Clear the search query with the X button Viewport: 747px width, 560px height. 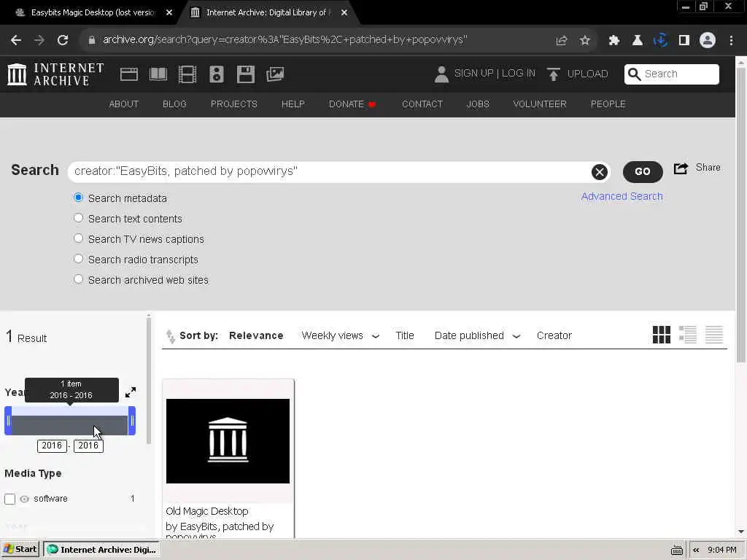(600, 172)
